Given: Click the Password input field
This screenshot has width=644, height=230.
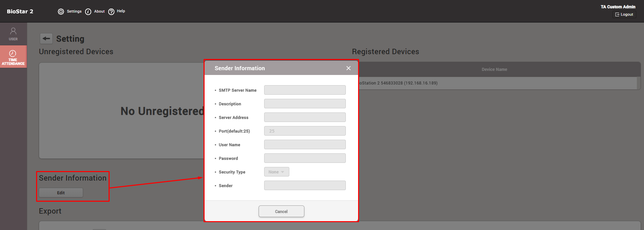Looking at the screenshot, I should tap(305, 158).
